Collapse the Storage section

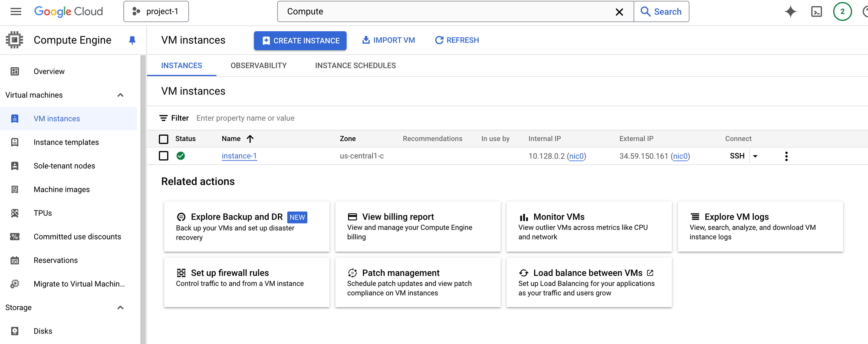(x=121, y=308)
